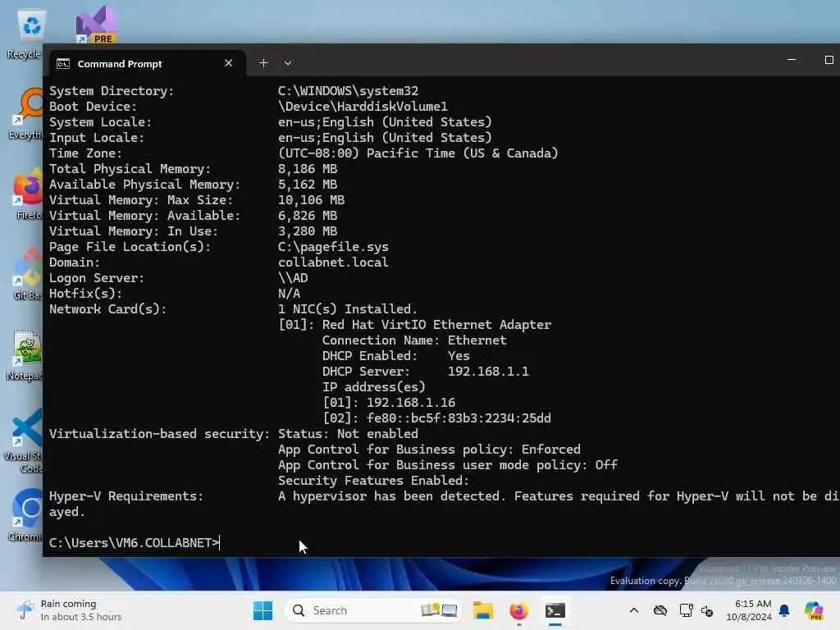Click the IP address 192.168.1.16
The height and width of the screenshot is (630, 840).
[x=411, y=402]
